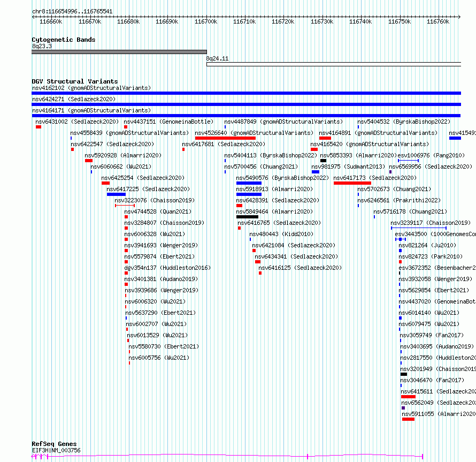Select blue bar under nsv5490576 (ByrskaBishop2022)
Screen dimensions: 476x462
coord(249,183)
